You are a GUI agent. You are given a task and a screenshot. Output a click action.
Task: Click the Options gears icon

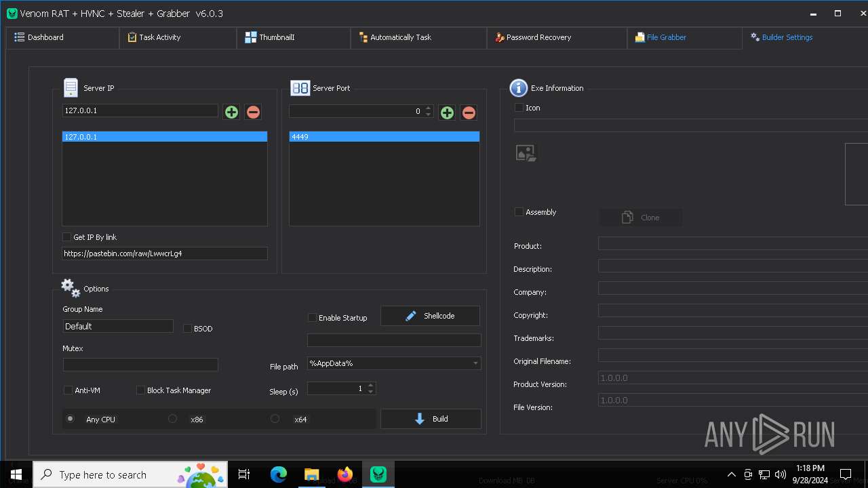click(x=71, y=288)
